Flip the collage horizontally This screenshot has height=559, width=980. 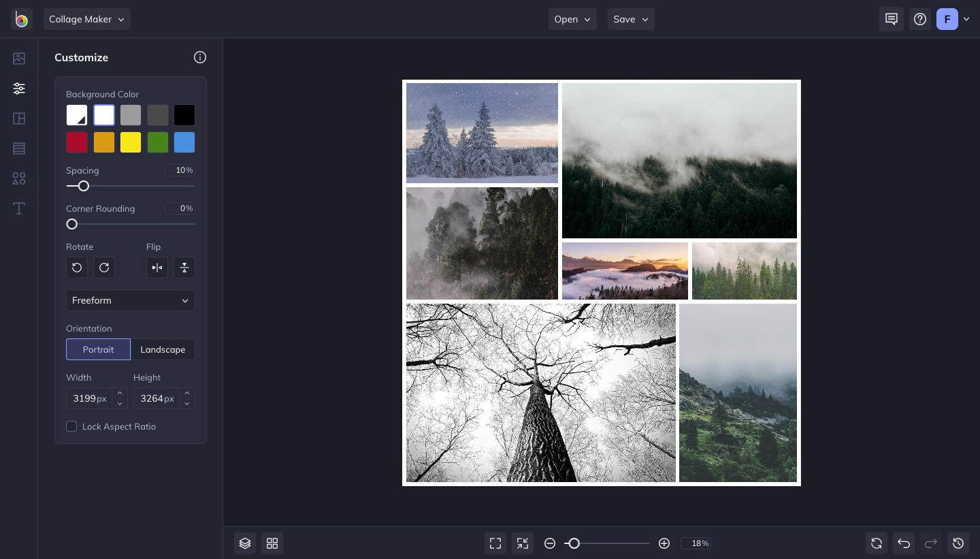[x=157, y=268]
